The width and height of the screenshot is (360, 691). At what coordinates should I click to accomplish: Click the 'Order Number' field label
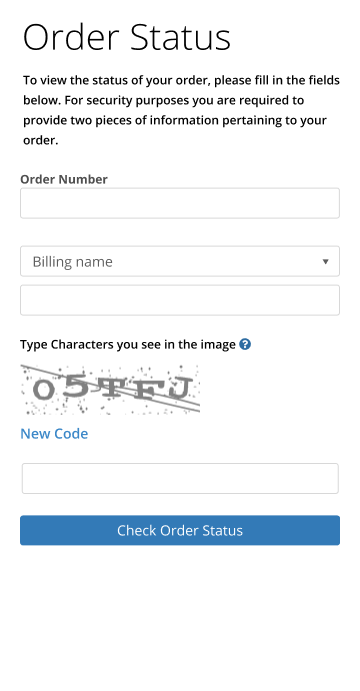(64, 179)
